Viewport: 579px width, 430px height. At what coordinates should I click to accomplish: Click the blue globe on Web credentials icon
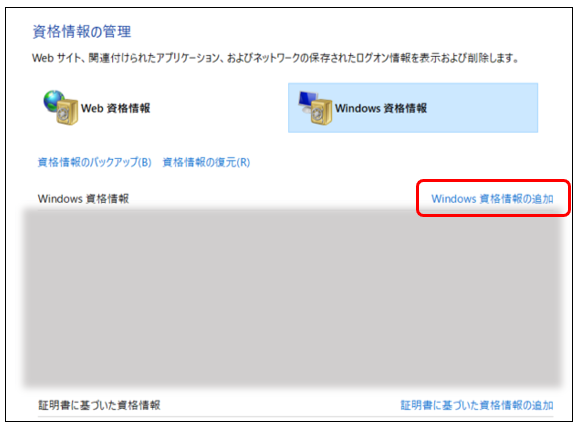[54, 101]
